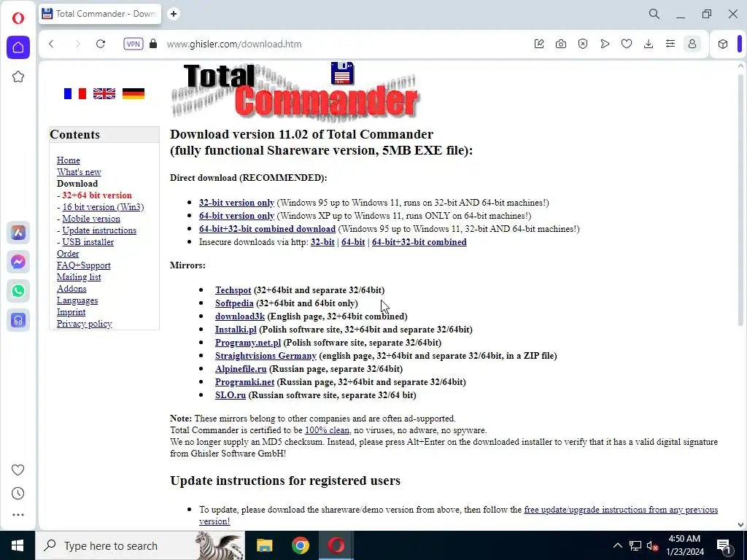Click the taskbar search box
Image resolution: width=747 pixels, height=560 pixels.
click(x=140, y=545)
